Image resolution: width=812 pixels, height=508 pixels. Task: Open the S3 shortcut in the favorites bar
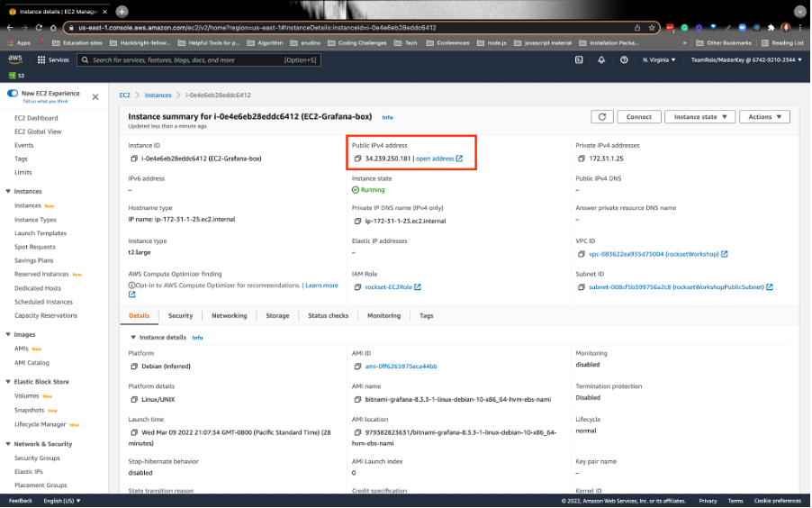click(16, 76)
